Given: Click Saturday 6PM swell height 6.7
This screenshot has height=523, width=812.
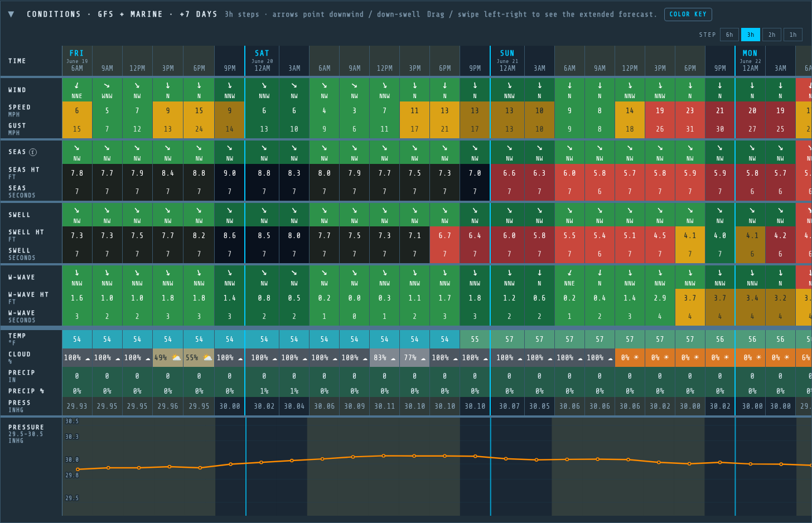Looking at the screenshot, I should 444,235.
